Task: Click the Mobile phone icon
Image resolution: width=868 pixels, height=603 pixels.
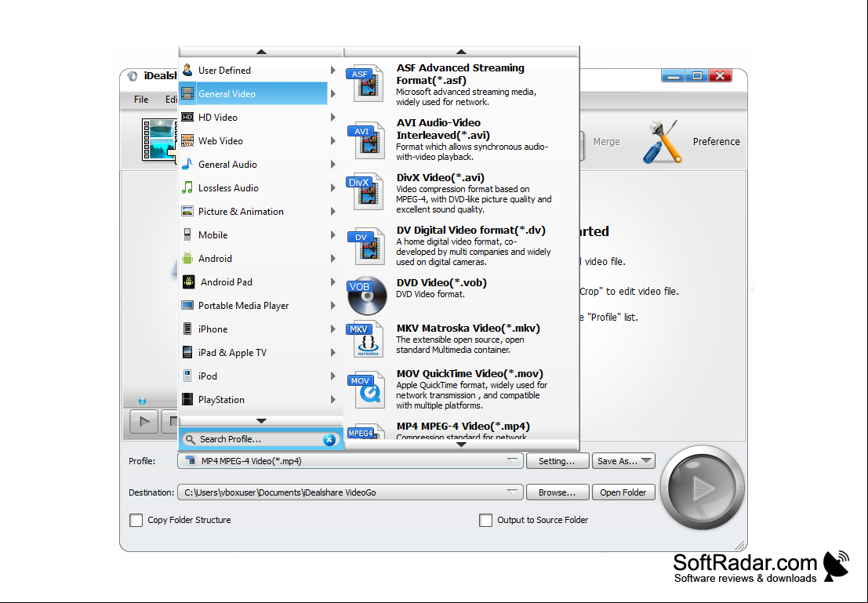Action: click(x=187, y=234)
